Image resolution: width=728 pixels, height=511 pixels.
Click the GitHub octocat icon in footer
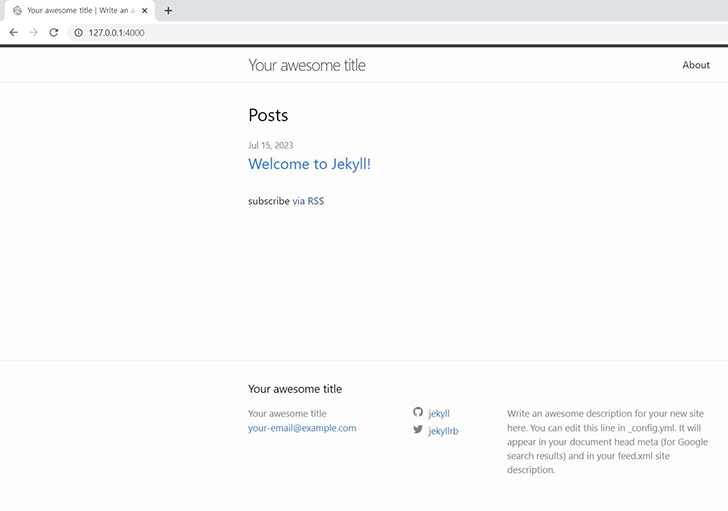pyautogui.click(x=418, y=412)
